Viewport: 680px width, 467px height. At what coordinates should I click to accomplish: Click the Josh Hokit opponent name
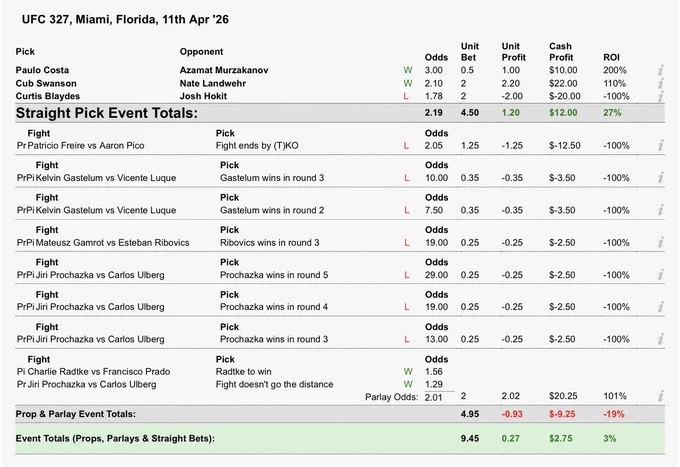coord(203,96)
